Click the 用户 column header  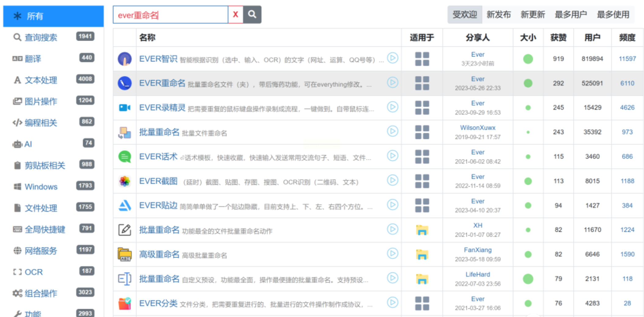(x=592, y=38)
